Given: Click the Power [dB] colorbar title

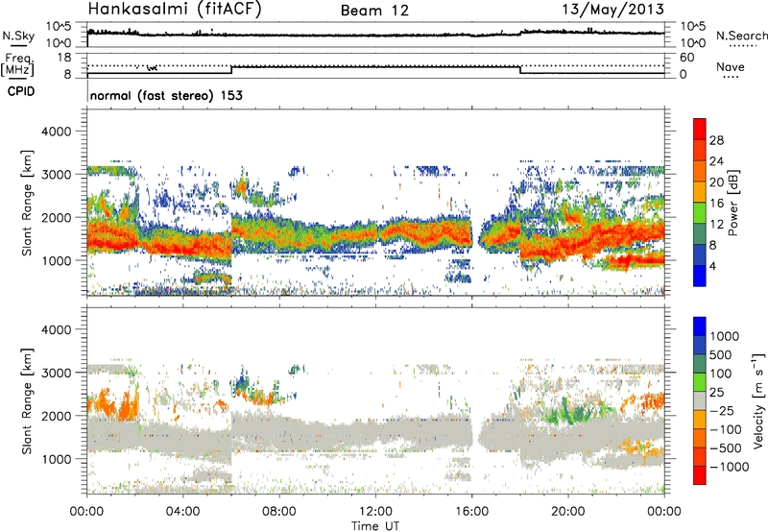Looking at the screenshot, I should pyautogui.click(x=732, y=203).
